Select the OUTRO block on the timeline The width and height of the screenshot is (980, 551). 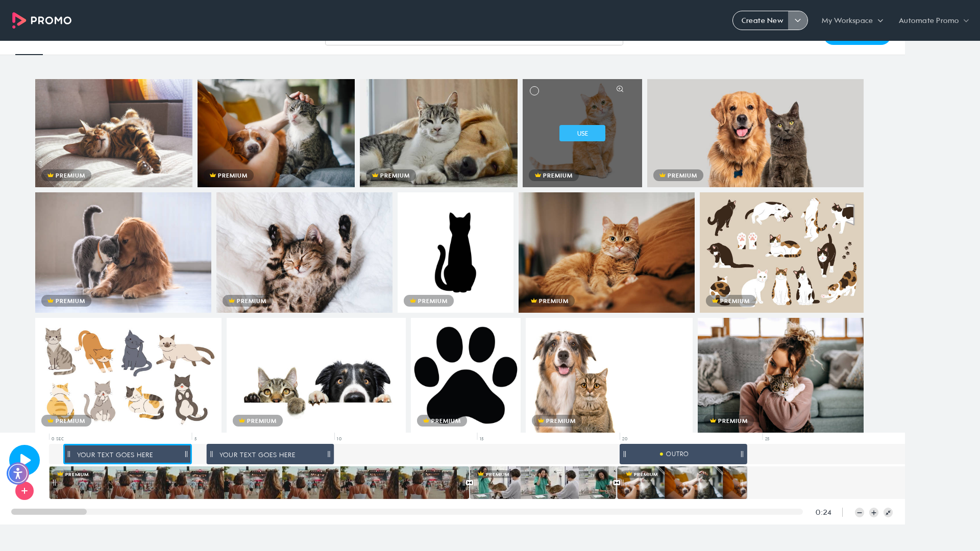tap(683, 454)
